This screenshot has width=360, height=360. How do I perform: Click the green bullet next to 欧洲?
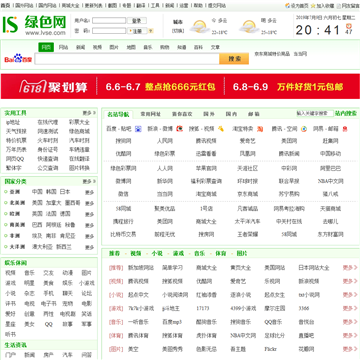click(x=6, y=214)
